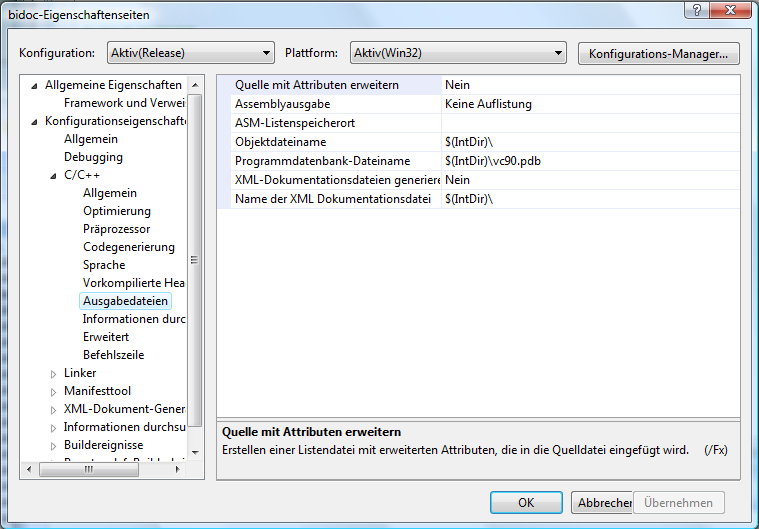Open the Codegenerierung settings page
Image resolution: width=759 pixels, height=529 pixels.
pos(128,247)
